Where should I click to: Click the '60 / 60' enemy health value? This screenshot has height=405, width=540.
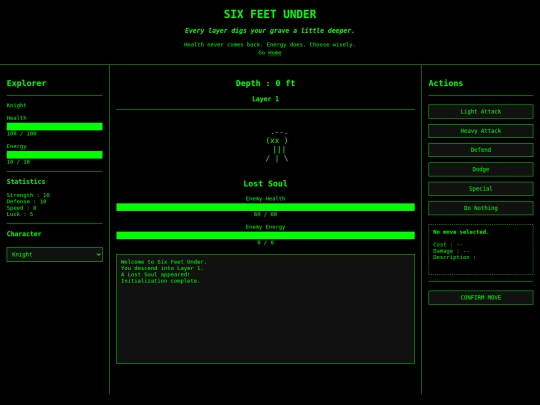[x=265, y=214]
